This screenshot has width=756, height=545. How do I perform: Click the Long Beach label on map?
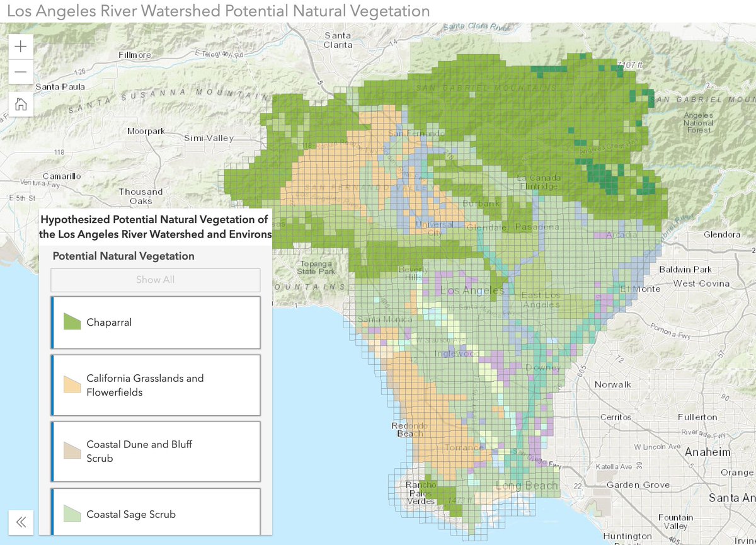528,486
